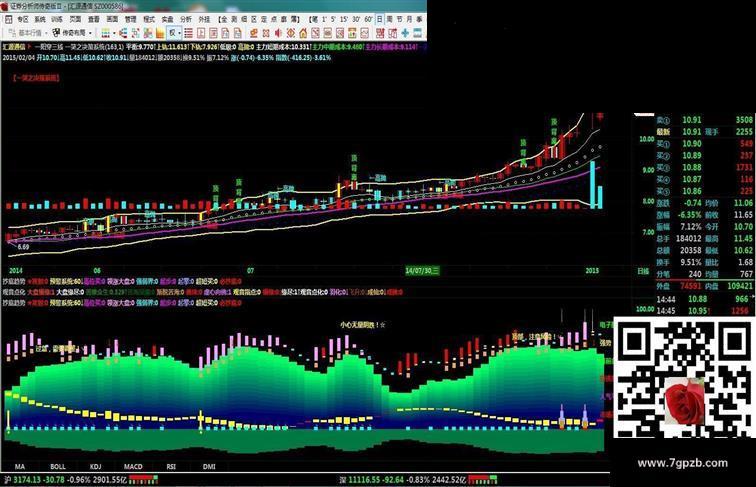
Task: Click 测 in the bracket toolbar group
Action: tap(234, 19)
